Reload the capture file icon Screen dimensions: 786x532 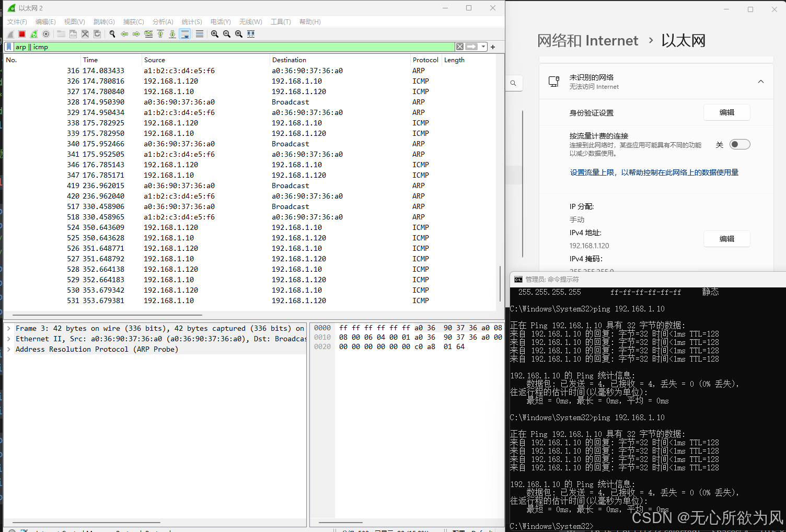97,34
